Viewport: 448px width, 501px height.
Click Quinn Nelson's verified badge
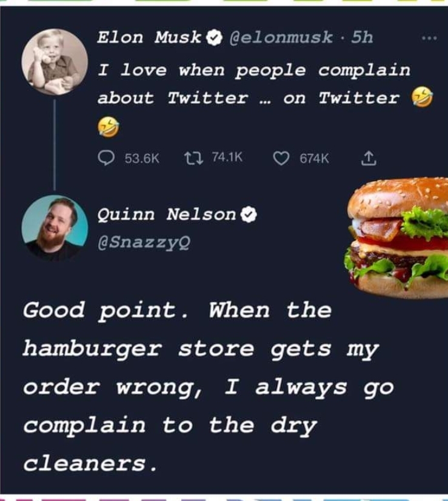[x=249, y=214]
